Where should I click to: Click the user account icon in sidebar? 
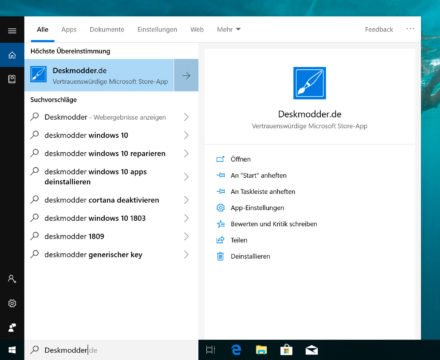(x=12, y=279)
